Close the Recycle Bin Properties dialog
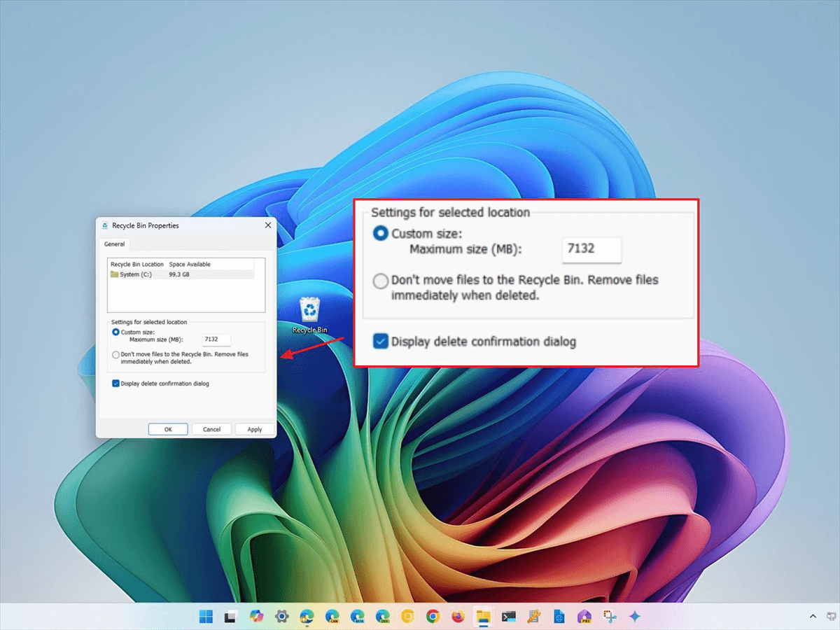 [x=268, y=225]
